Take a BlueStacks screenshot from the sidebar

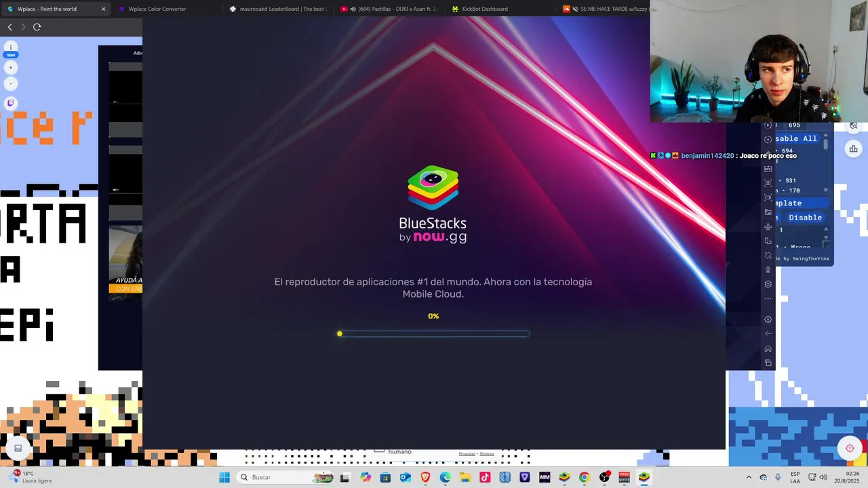coord(768,183)
